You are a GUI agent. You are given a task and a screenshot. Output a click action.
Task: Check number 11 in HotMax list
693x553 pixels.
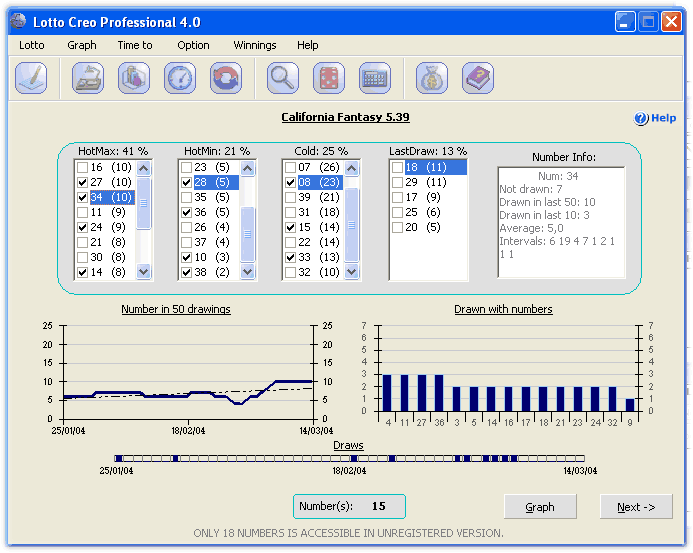tap(82, 213)
